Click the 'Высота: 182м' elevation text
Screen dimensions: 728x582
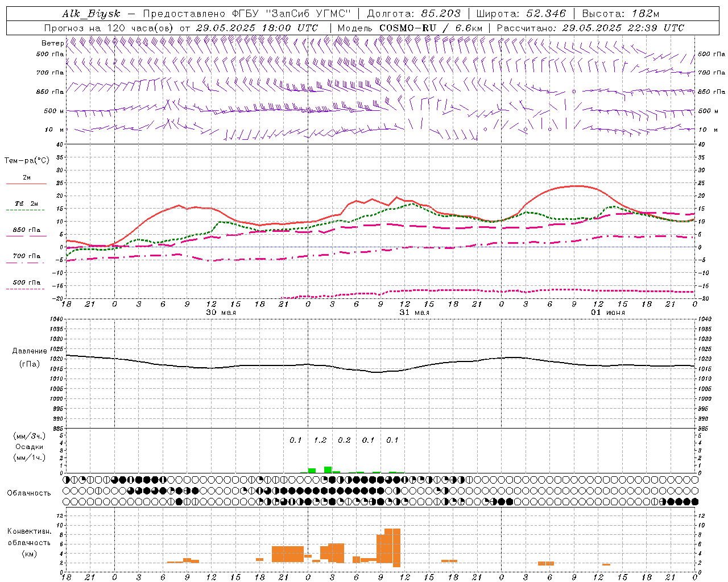click(621, 14)
